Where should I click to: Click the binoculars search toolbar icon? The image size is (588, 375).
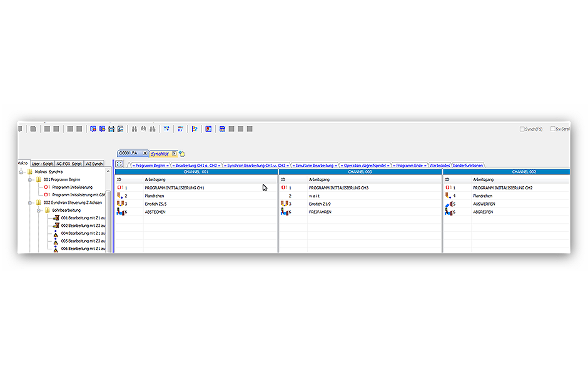tap(134, 129)
